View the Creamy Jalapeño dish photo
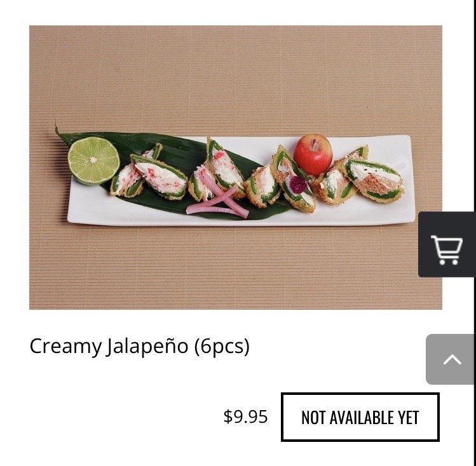Viewport: 476px width, 466px height. (x=236, y=168)
